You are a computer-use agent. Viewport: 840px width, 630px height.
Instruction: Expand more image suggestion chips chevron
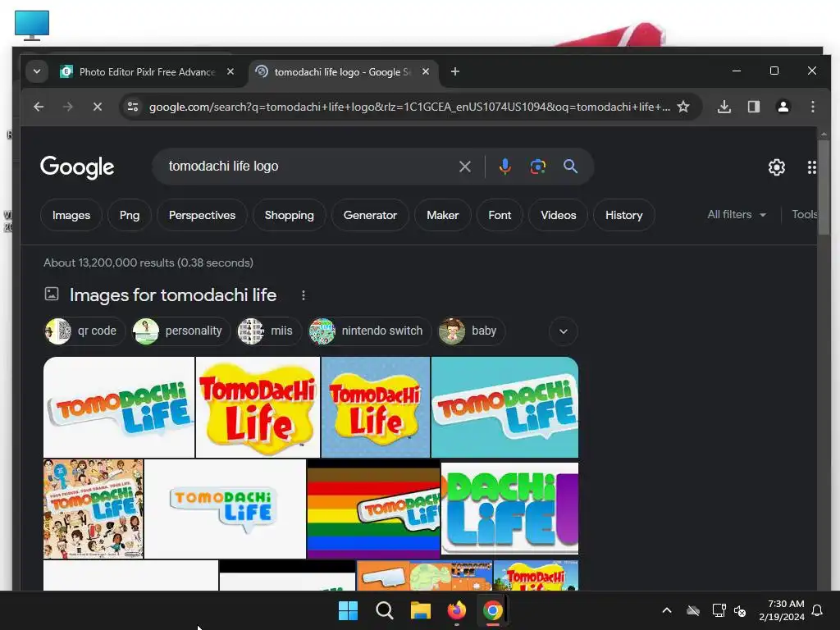point(563,331)
